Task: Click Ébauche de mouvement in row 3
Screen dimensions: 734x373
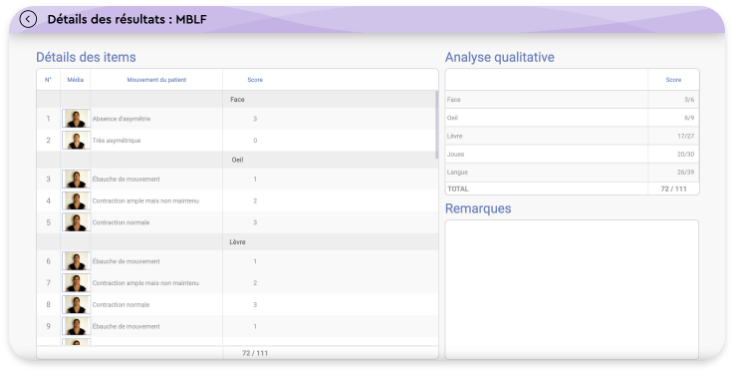Action: click(x=126, y=179)
